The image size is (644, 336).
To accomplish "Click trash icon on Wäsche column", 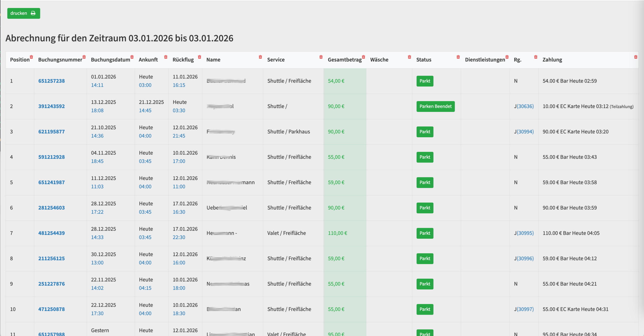I will pos(410,57).
